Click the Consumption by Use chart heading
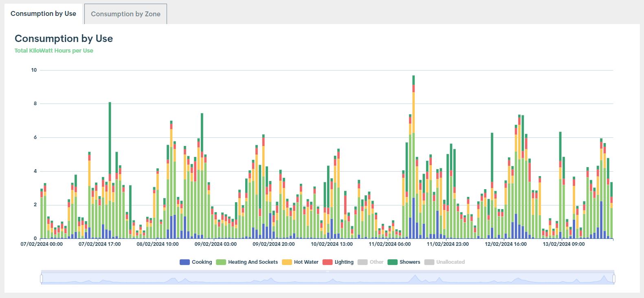 click(x=64, y=39)
